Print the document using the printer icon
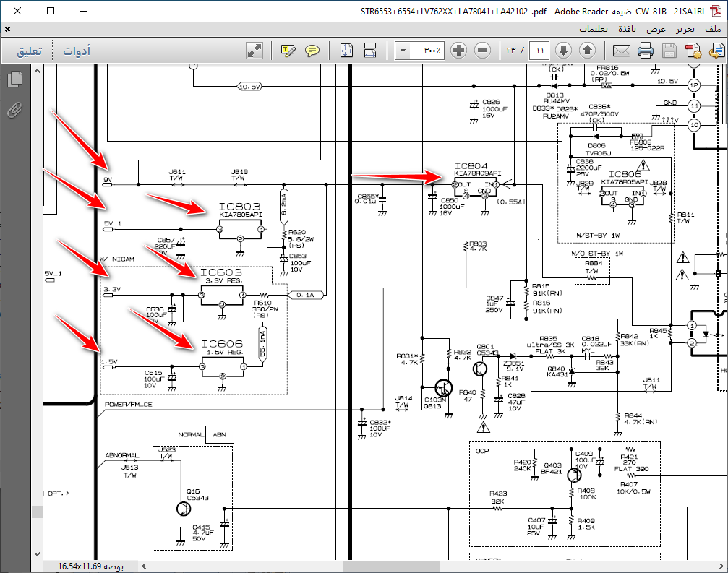The width and height of the screenshot is (728, 573). pos(646,51)
